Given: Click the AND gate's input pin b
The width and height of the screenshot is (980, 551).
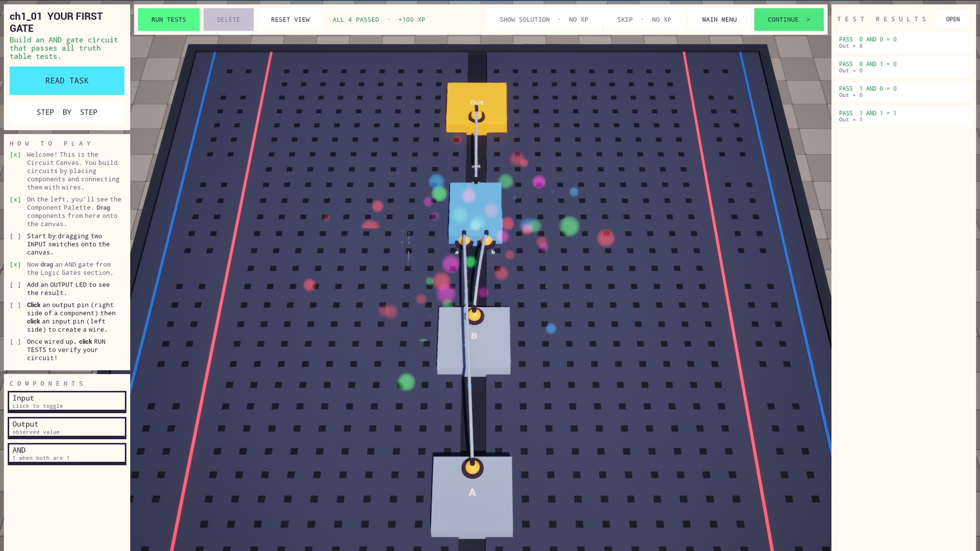Looking at the screenshot, I should (x=486, y=240).
